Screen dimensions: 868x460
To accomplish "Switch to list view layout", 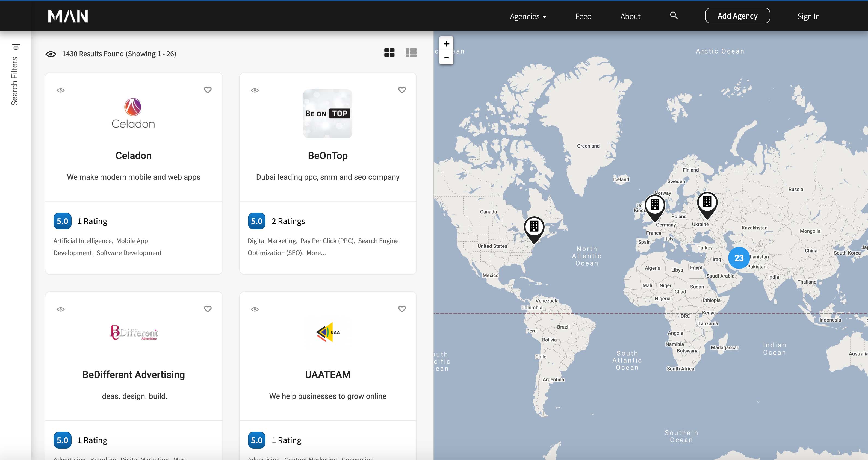I will point(411,52).
